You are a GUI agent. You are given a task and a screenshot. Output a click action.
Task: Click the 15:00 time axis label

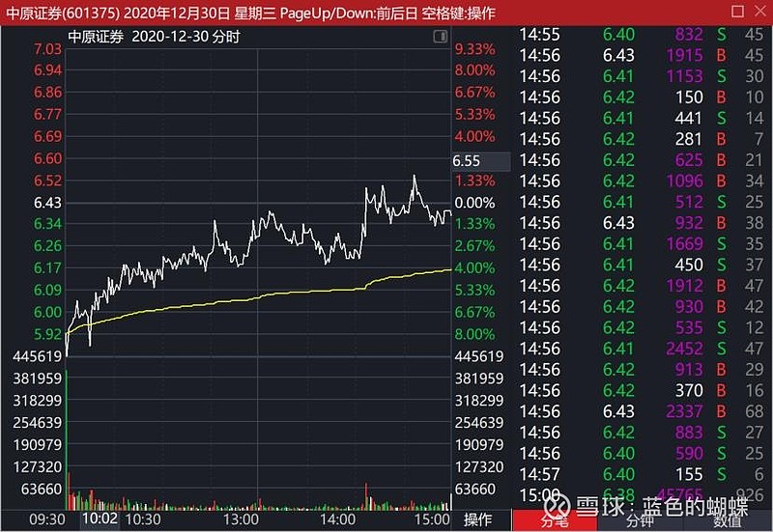432,519
